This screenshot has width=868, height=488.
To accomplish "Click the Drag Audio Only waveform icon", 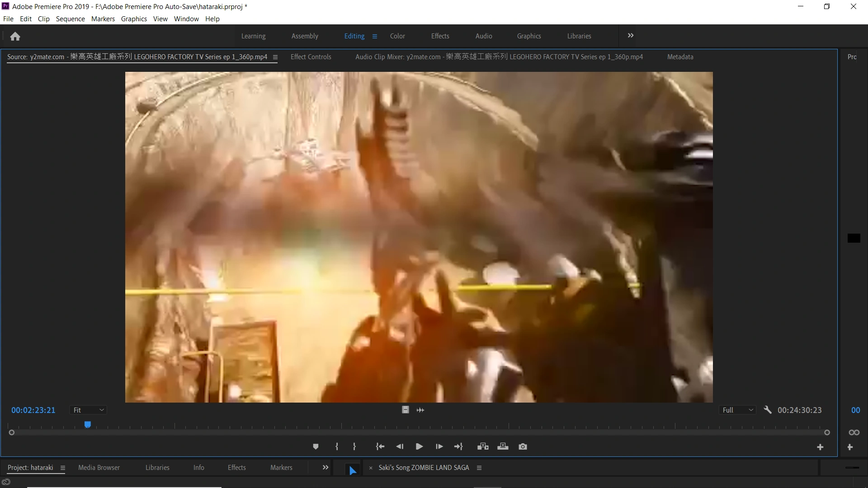I will pos(420,410).
